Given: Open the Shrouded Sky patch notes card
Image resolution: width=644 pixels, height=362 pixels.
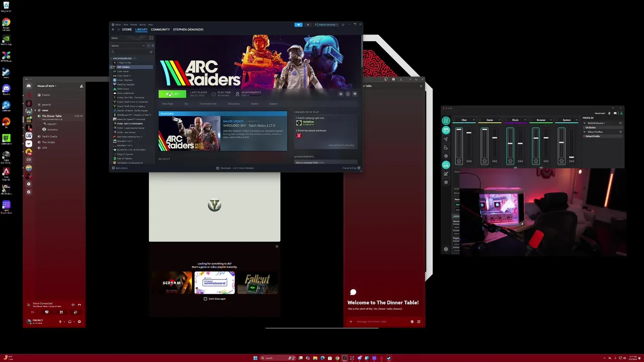Looking at the screenshot, I should coord(223,132).
